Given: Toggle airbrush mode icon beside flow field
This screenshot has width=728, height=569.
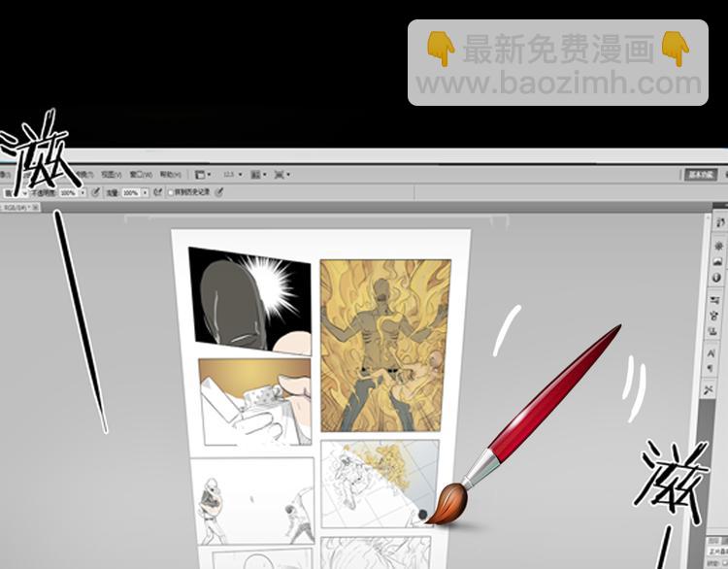Looking at the screenshot, I should click(157, 193).
